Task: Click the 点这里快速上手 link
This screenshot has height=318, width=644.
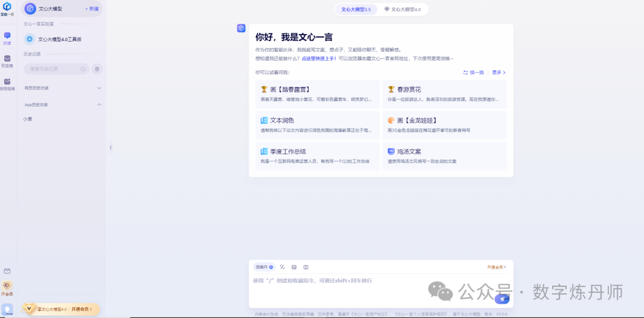Action: 319,59
